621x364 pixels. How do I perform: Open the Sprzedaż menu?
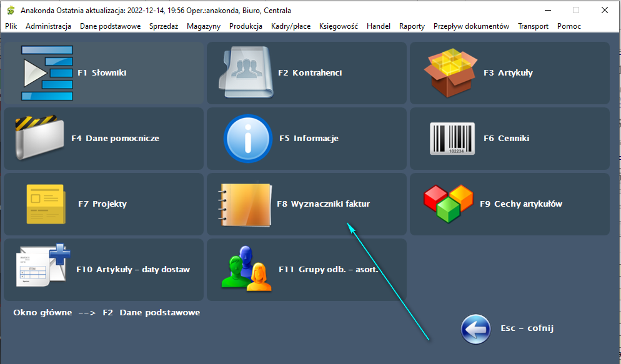click(164, 26)
